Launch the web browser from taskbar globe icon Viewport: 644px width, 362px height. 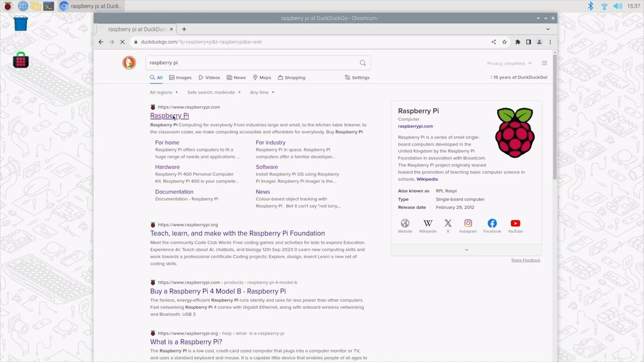(x=23, y=6)
